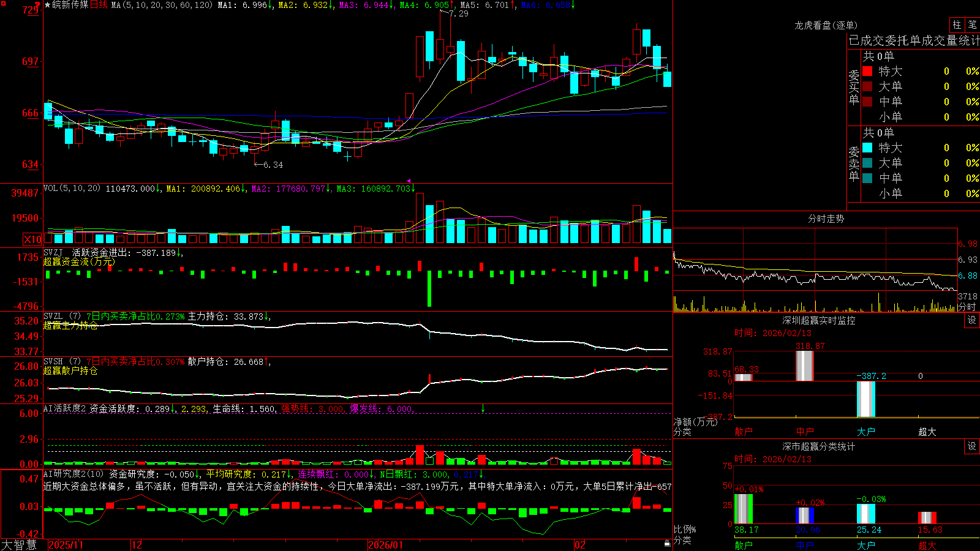Click the teal 大单 sell-order swatch
The height and width of the screenshot is (551, 980).
pyautogui.click(x=867, y=163)
